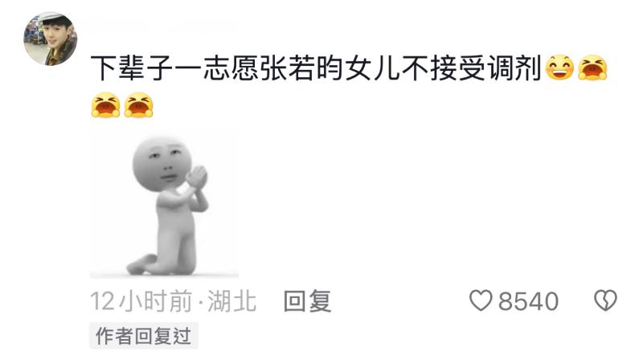Tap the first crying emoji on second line

(106, 105)
